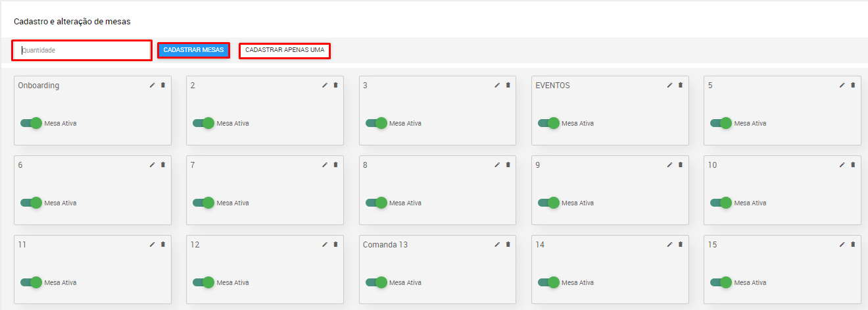Switch off Mesa Ativa for table 5
Viewport: 868px width, 310px height.
tap(721, 123)
